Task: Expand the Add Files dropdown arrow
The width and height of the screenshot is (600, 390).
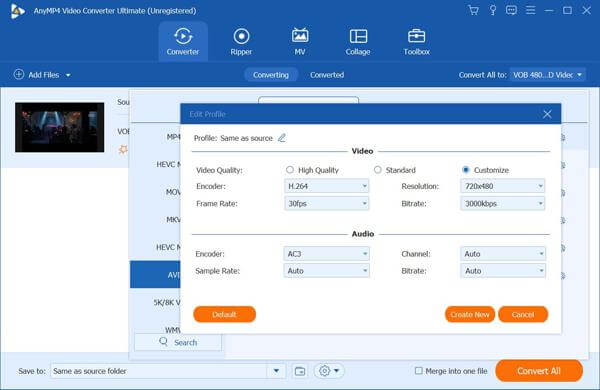Action: [x=68, y=75]
